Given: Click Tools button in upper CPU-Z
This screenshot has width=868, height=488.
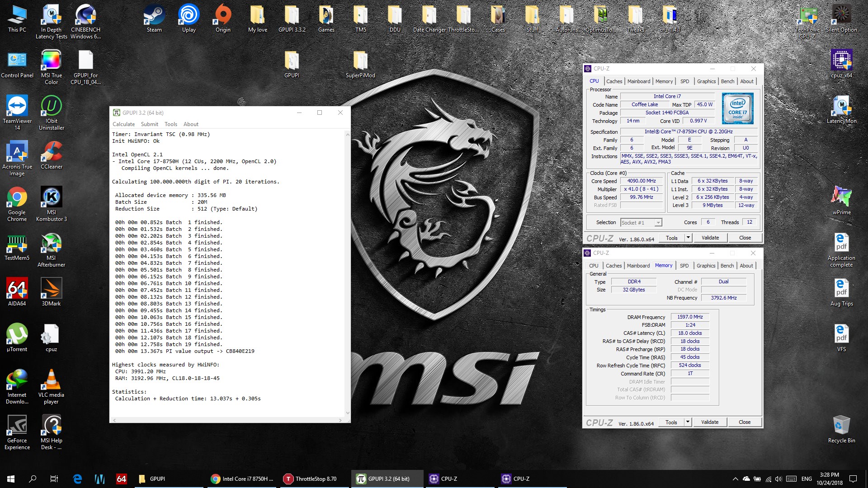Looking at the screenshot, I should (672, 238).
